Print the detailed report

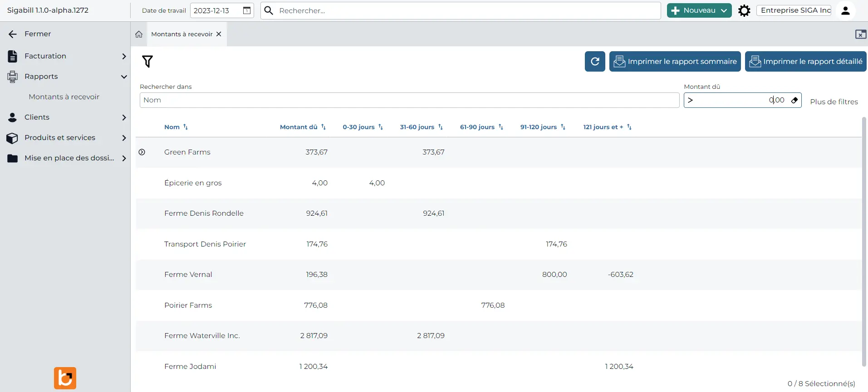pyautogui.click(x=805, y=61)
